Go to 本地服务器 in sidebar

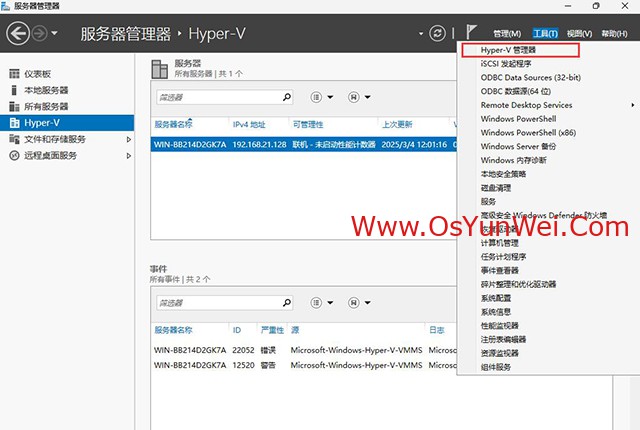pos(46,90)
